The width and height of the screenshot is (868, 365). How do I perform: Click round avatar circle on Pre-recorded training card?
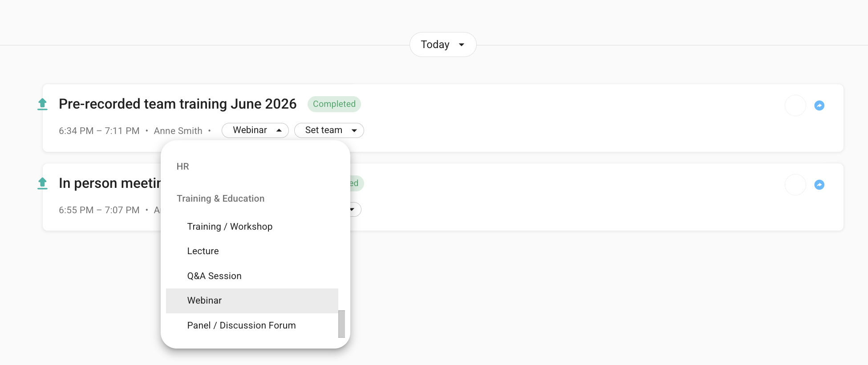795,105
